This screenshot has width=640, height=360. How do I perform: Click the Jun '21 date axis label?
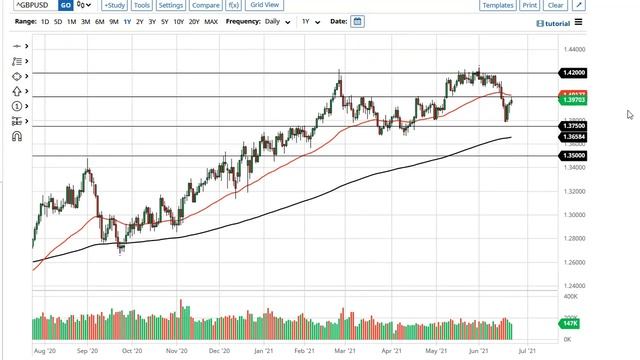click(478, 351)
